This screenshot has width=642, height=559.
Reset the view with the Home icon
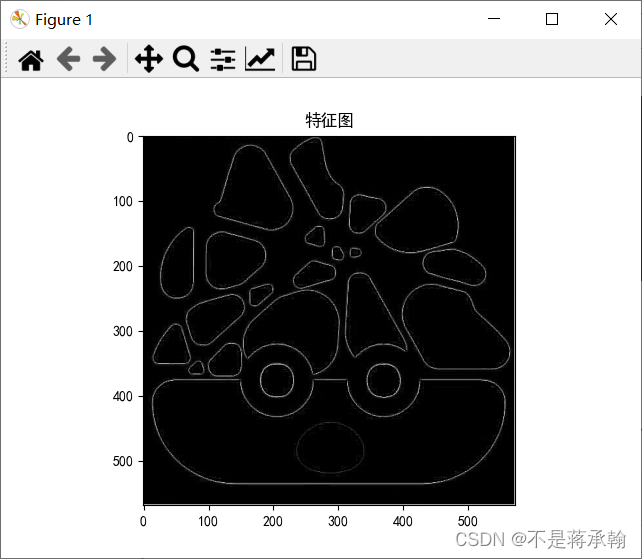coord(31,60)
